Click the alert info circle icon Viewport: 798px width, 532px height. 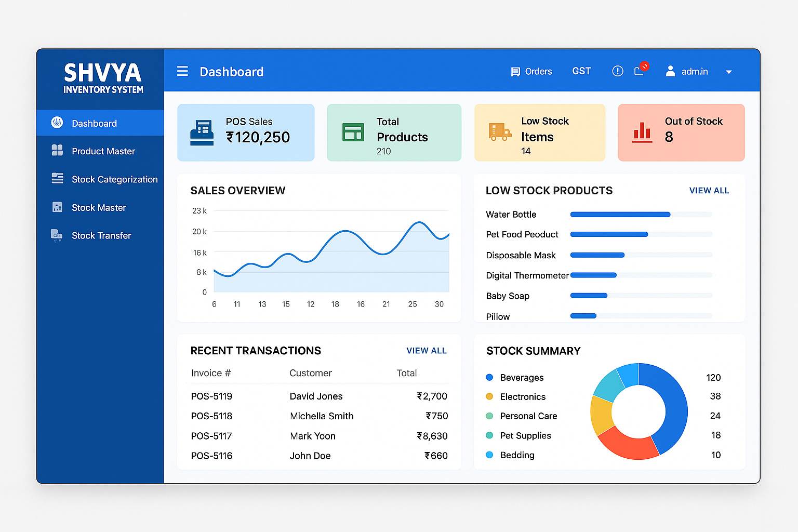click(617, 71)
